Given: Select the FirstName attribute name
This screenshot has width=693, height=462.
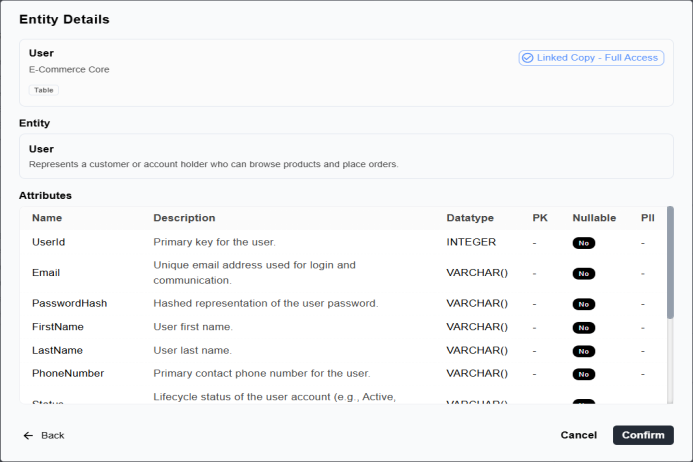Looking at the screenshot, I should click(58, 327).
